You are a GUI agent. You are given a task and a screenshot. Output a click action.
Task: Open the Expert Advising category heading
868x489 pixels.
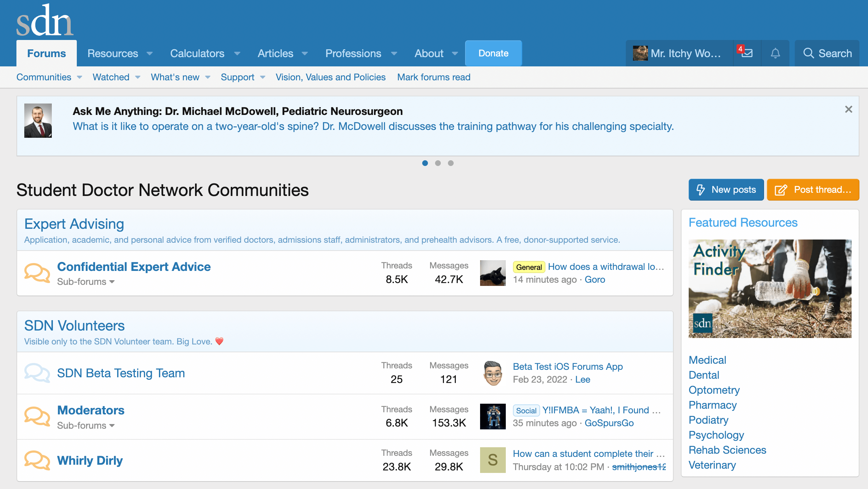74,224
